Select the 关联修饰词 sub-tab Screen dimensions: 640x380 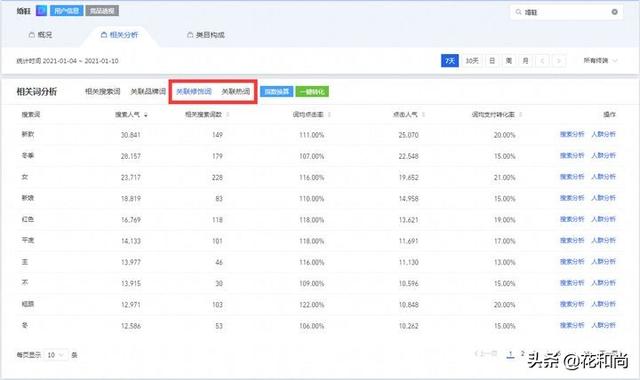coord(194,91)
